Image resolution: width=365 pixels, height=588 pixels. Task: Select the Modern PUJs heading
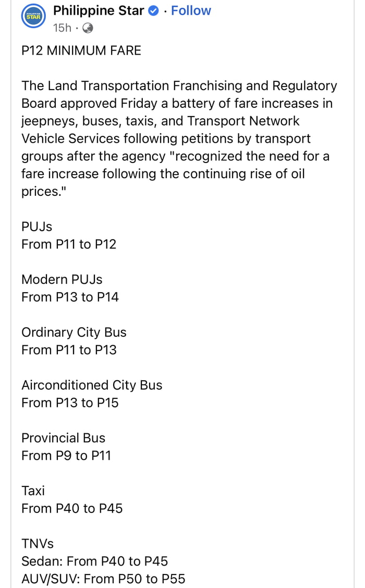pos(62,280)
